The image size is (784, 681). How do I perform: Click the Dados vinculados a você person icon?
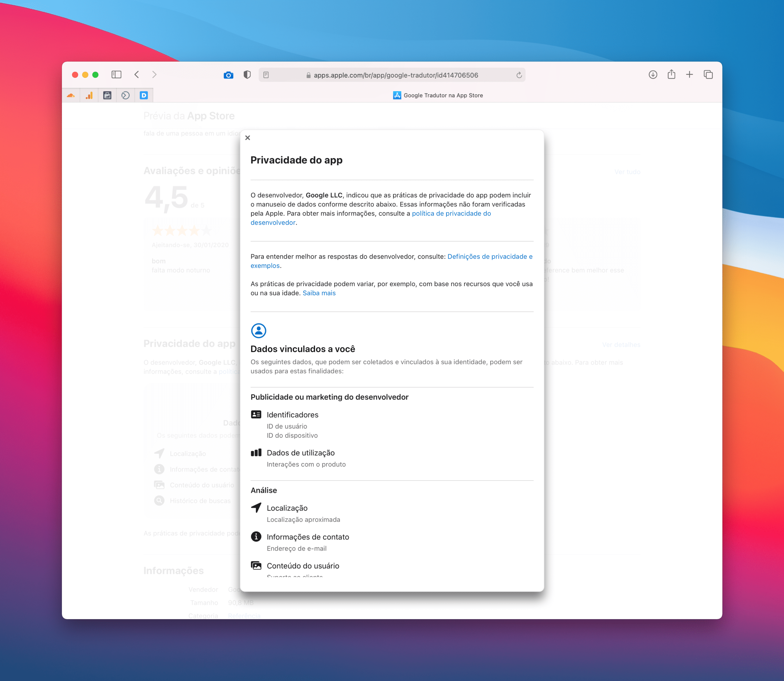[258, 331]
